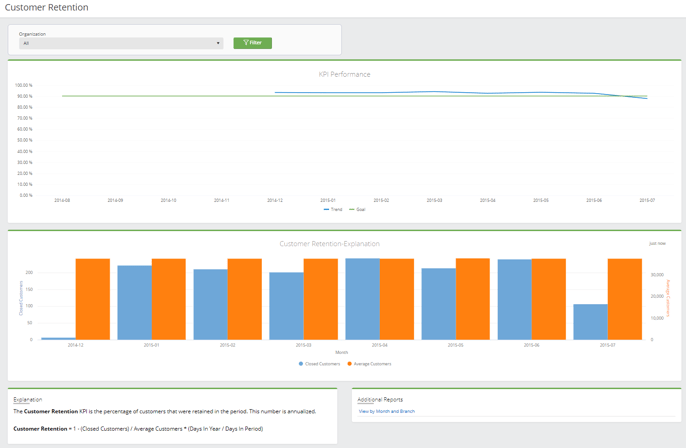Select the orange bar for 2015-05

pos(473,299)
